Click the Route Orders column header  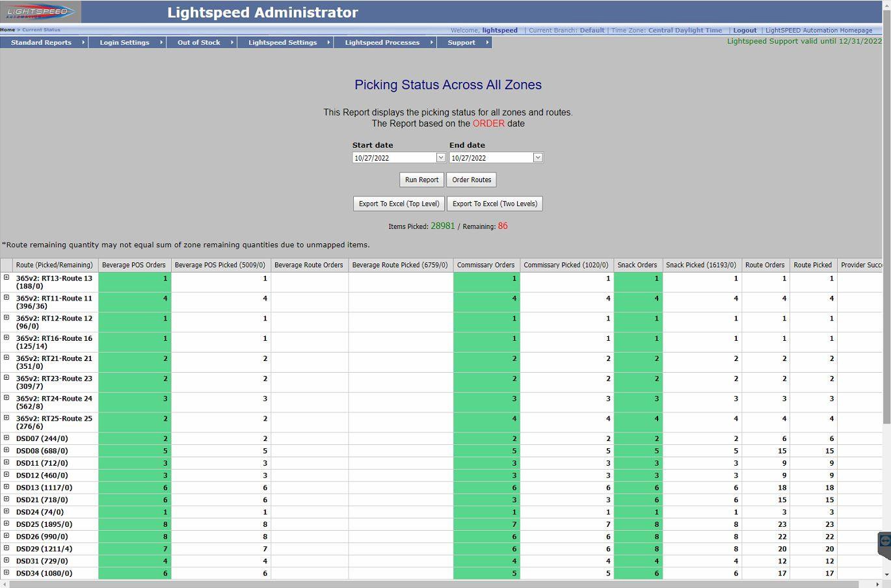(x=765, y=265)
